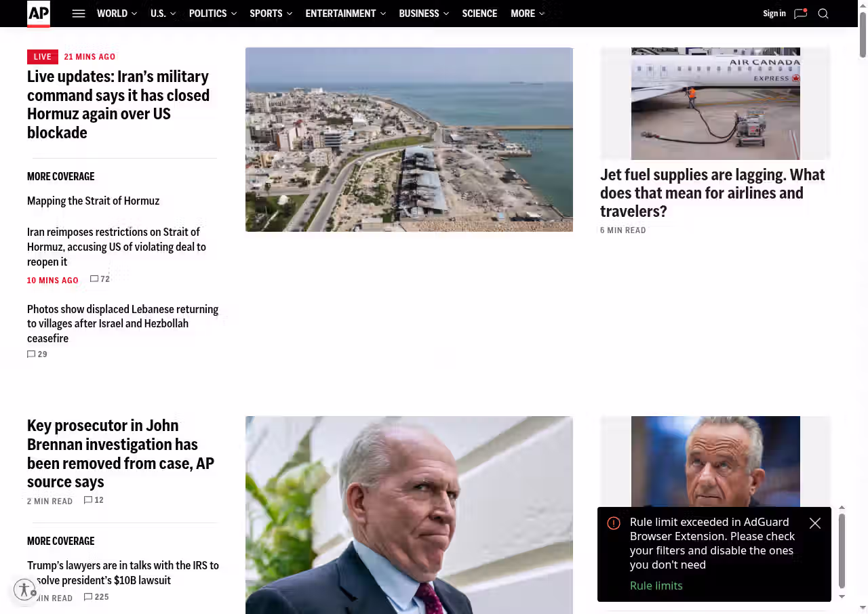
Task: Click the Sign in link
Action: [x=774, y=14]
